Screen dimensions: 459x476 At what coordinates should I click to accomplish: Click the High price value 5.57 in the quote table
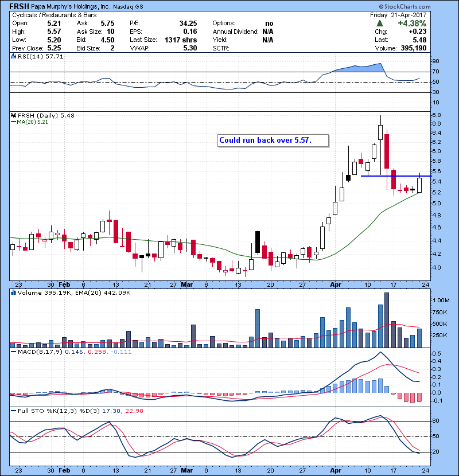(54, 32)
